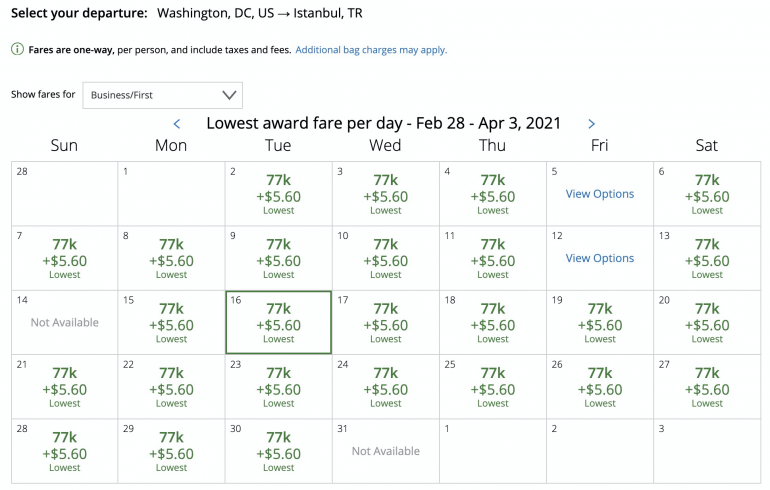Go to next week range arrow
Screen dimensions: 770x490
click(x=591, y=124)
